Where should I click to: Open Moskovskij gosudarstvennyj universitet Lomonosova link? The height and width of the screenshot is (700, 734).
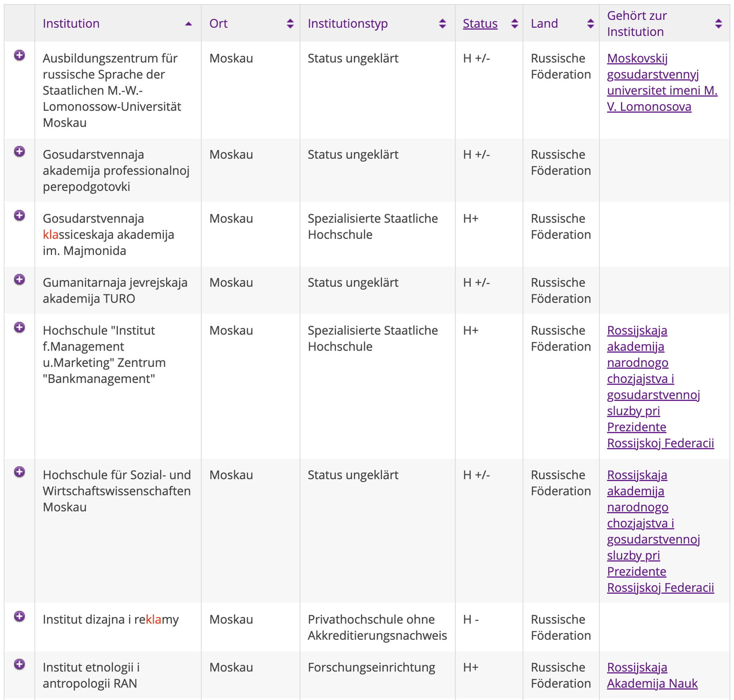point(652,82)
